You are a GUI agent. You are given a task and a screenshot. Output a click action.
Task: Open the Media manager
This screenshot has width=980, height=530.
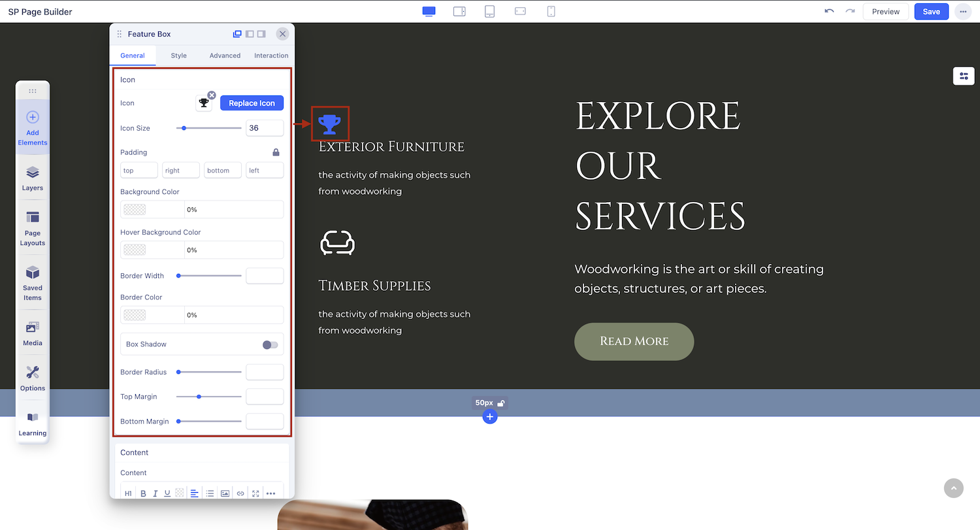point(33,333)
